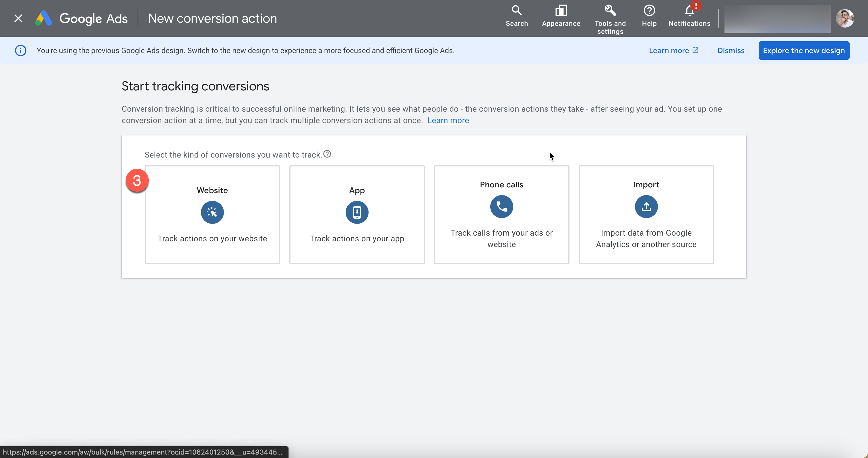Select Import data from Google Analytics card
Image resolution: width=868 pixels, height=458 pixels.
click(646, 238)
